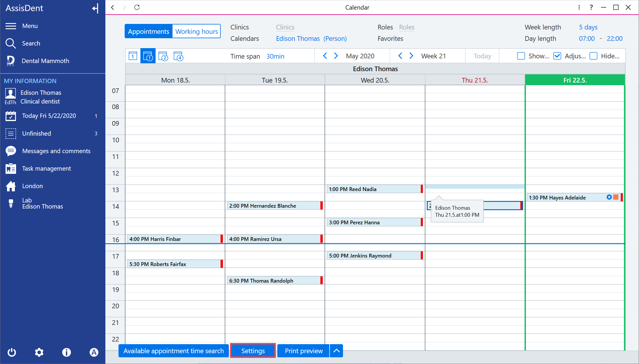
Task: Switch to the four-week calendar view icon
Action: (178, 56)
